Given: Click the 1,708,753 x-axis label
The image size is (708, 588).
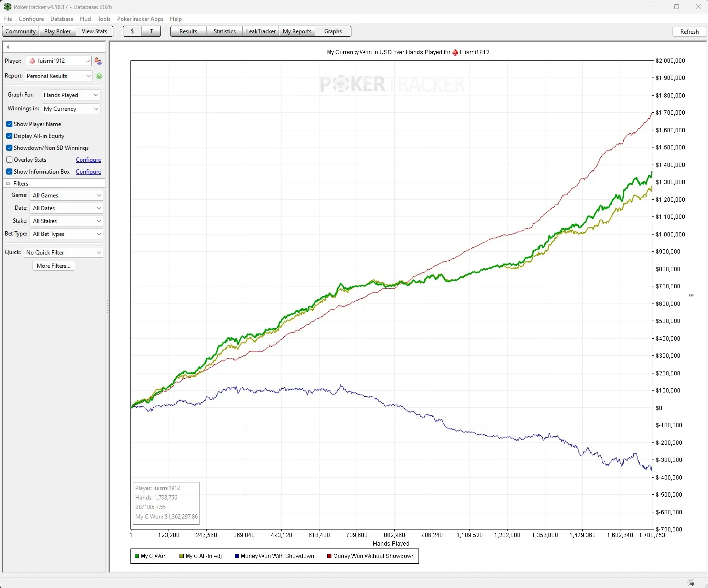Looking at the screenshot, I should (652, 535).
